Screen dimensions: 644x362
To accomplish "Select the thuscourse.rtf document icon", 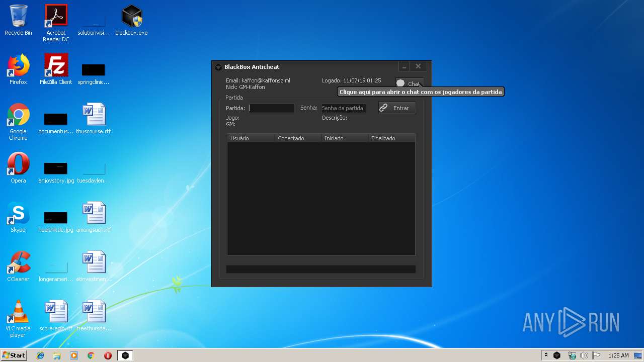I will click(94, 119).
